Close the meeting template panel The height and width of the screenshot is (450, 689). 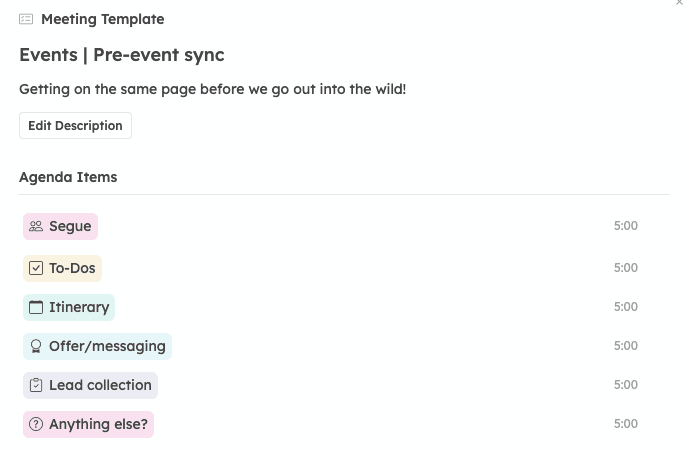680,4
